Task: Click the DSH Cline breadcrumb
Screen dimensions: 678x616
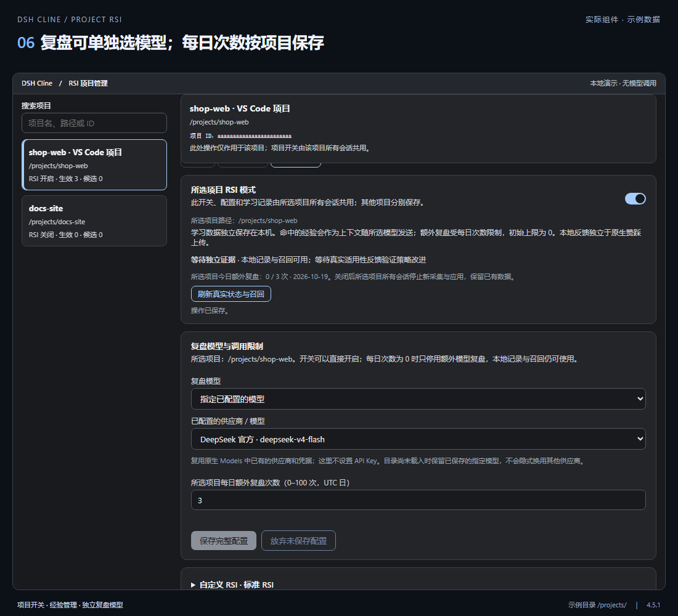Action: [x=37, y=83]
